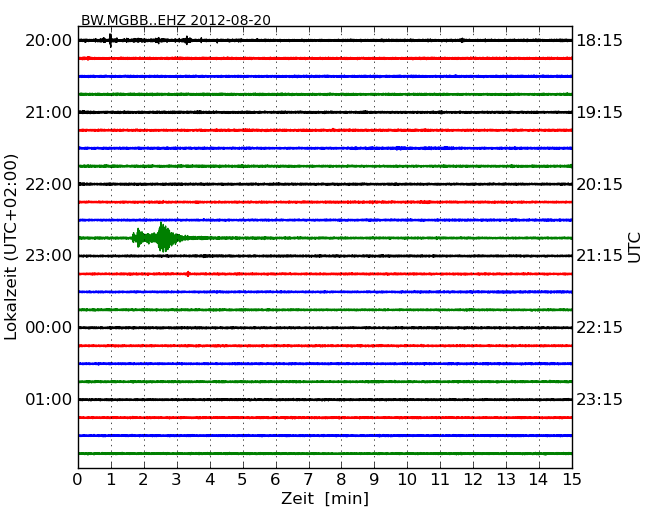Image resolution: width=650 pixels, height=520 pixels.
Task: Click the 0 tick on time axis
Action: point(78,479)
